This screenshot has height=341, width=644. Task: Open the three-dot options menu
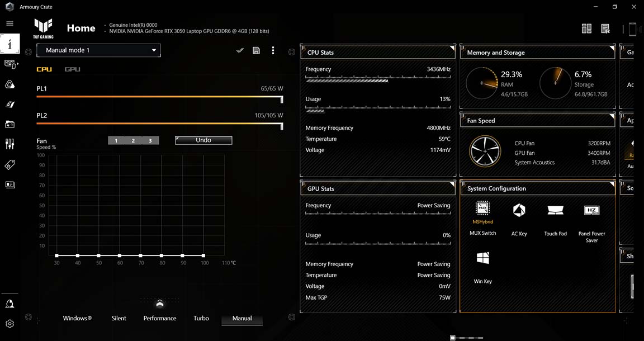click(273, 50)
